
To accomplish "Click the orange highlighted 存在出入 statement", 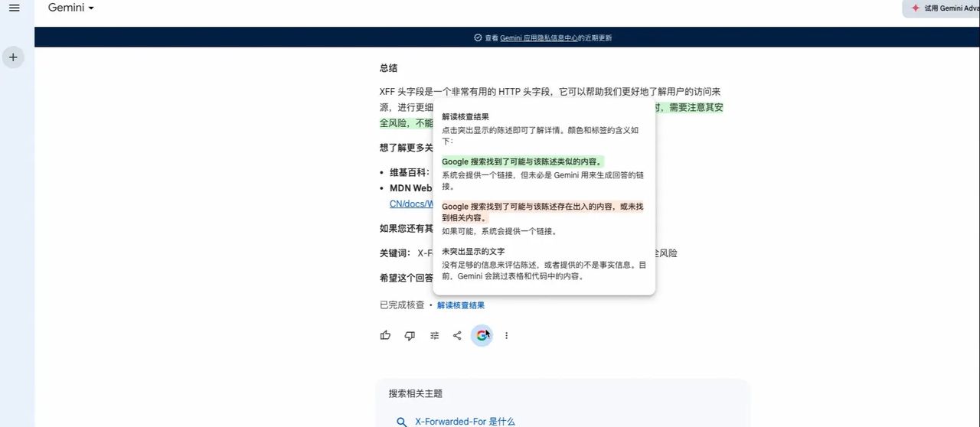I will point(543,212).
